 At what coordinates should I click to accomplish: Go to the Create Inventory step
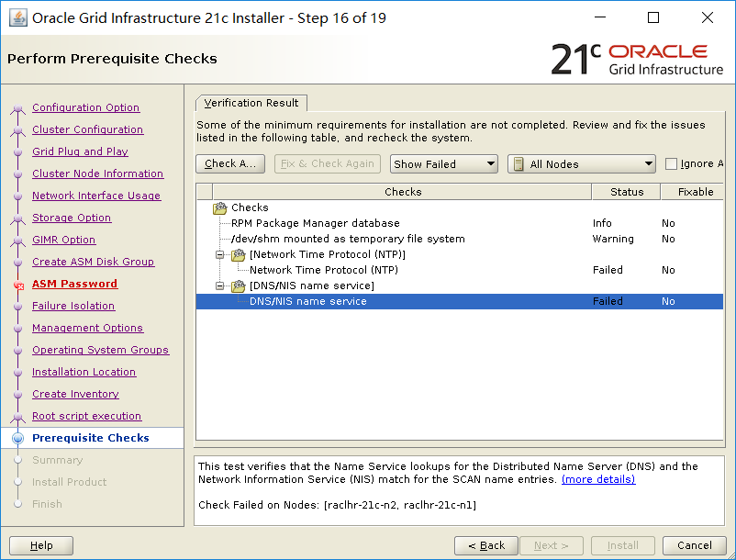pyautogui.click(x=75, y=395)
